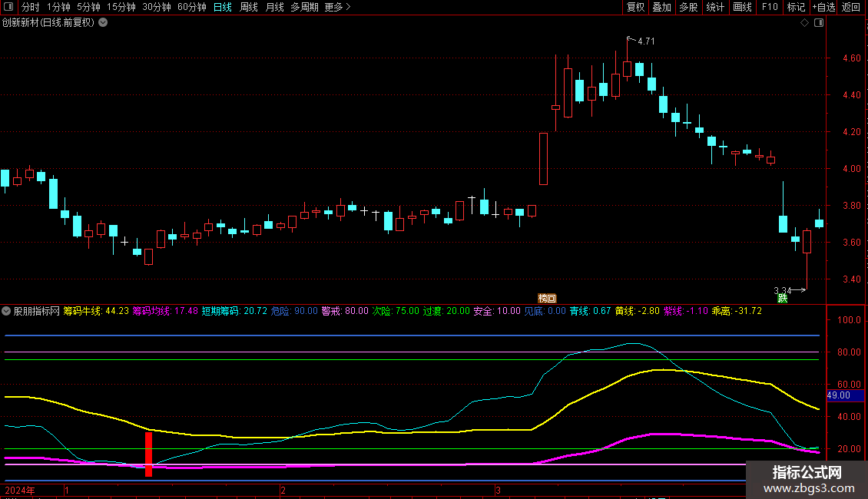The width and height of the screenshot is (868, 499).
Task: Click the 复权 adjustment button
Action: (x=635, y=8)
